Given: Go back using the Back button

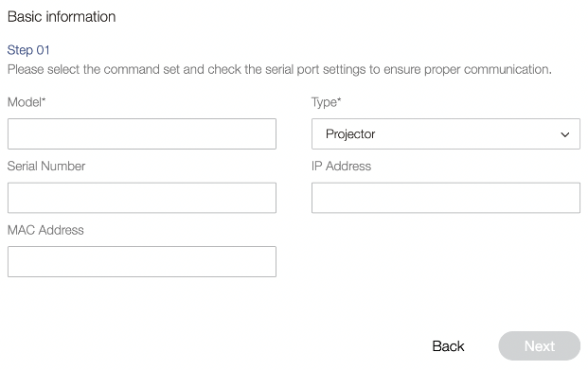Looking at the screenshot, I should coord(448,346).
